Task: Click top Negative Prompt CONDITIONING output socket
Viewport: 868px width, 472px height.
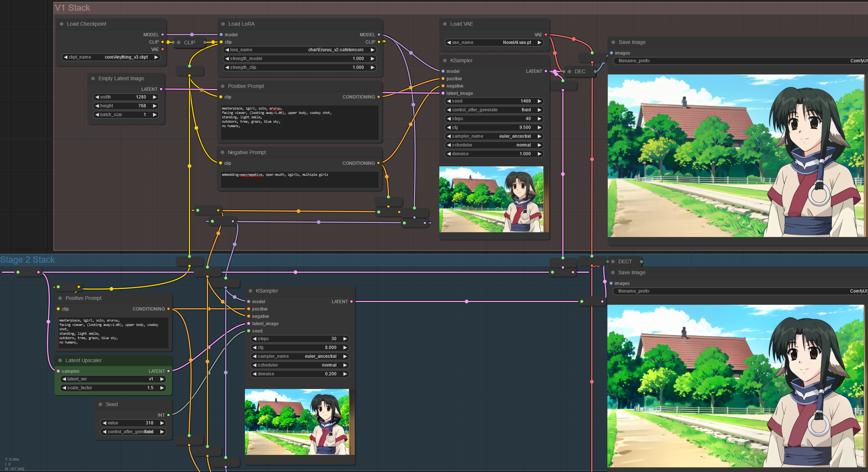Action: pos(379,163)
